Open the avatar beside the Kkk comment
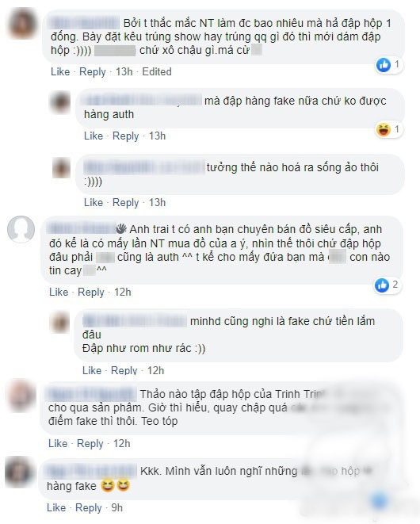The width and height of the screenshot is (420, 524). 19,472
